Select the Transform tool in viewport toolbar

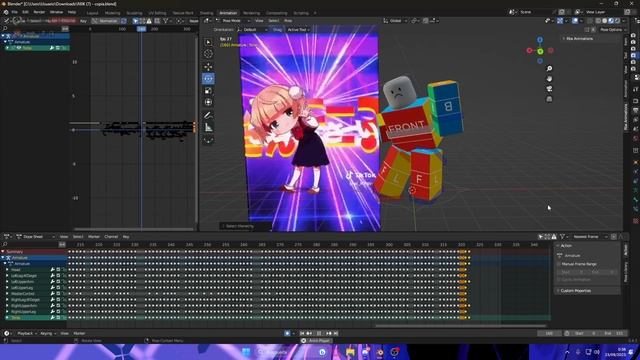(209, 102)
